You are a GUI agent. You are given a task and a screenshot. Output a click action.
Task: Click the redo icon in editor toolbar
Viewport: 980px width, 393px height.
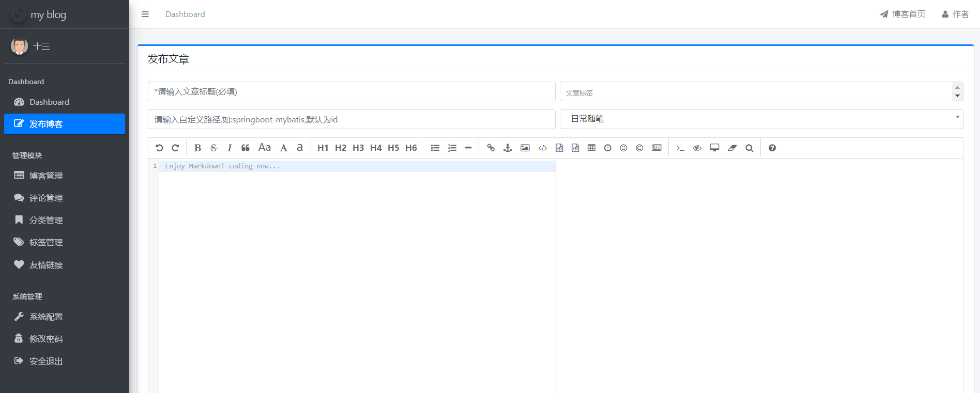175,148
